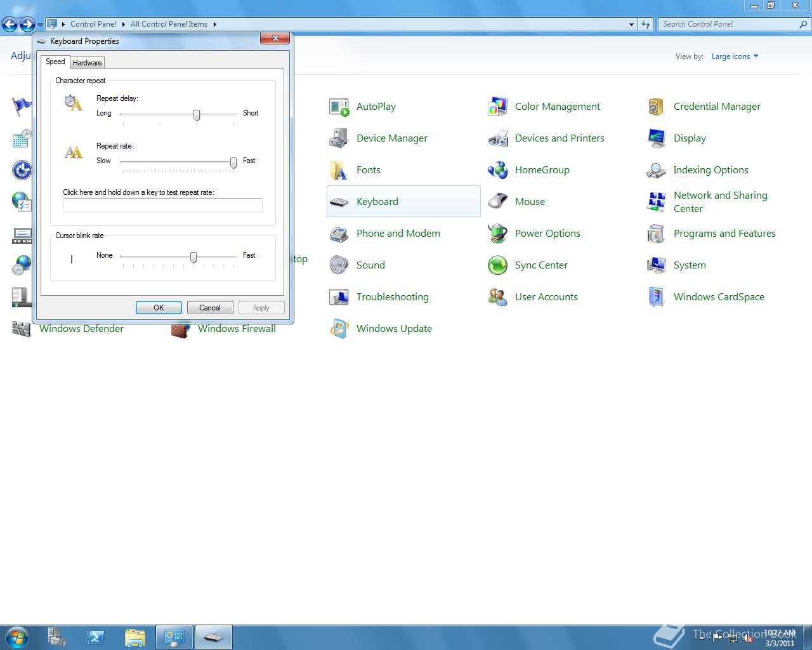Open Windows Explorer from the taskbar
The image size is (812, 650).
[135, 637]
